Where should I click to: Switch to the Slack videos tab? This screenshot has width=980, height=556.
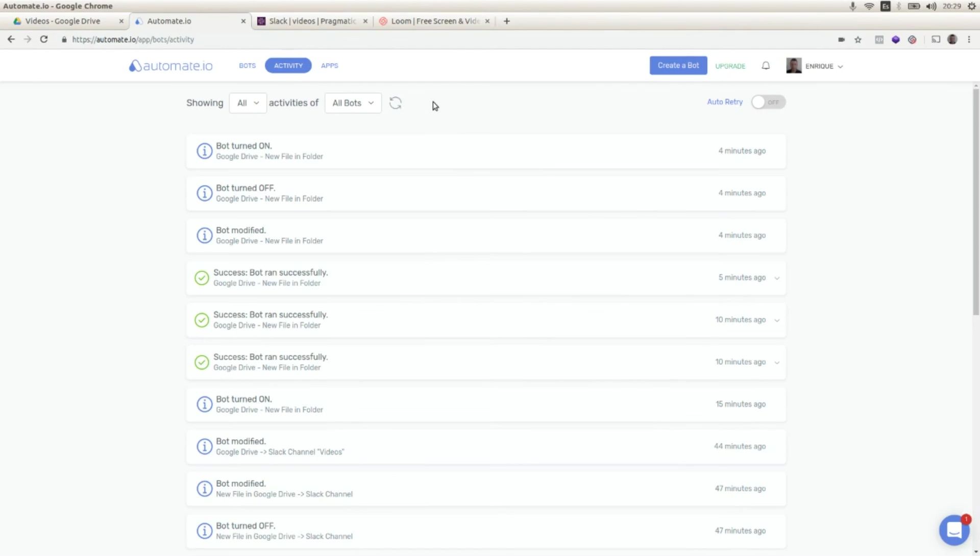click(x=312, y=21)
